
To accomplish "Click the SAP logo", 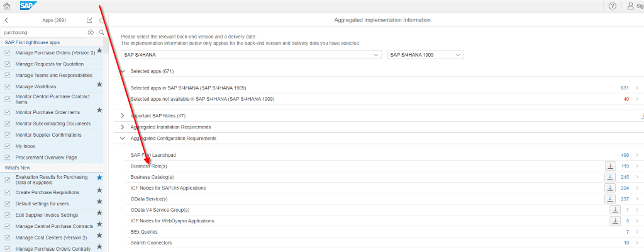I will pyautogui.click(x=28, y=6).
